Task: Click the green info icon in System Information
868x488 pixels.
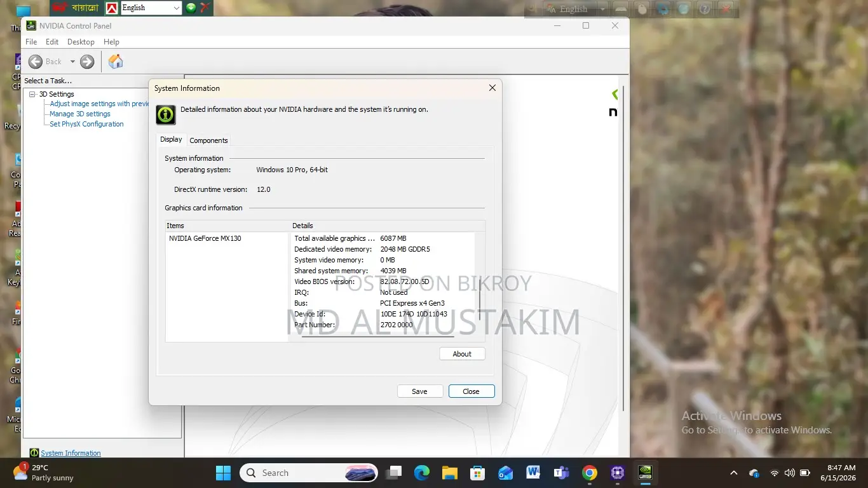Action: [166, 114]
